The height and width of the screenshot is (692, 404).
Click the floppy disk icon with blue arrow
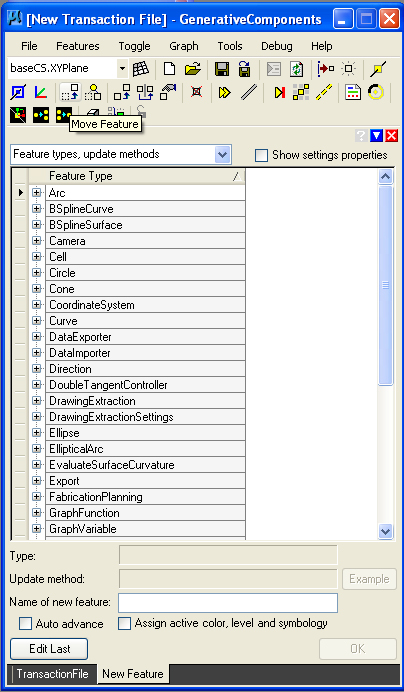[244, 68]
